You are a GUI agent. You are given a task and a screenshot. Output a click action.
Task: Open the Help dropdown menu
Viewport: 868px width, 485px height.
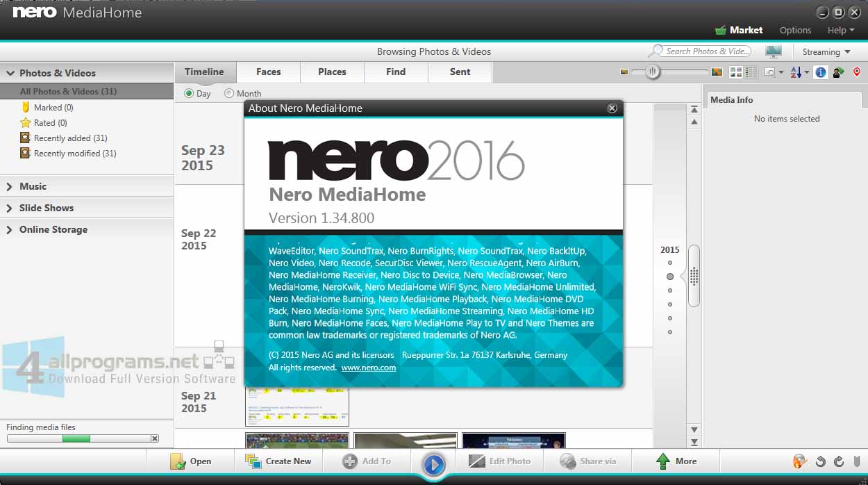coord(841,31)
